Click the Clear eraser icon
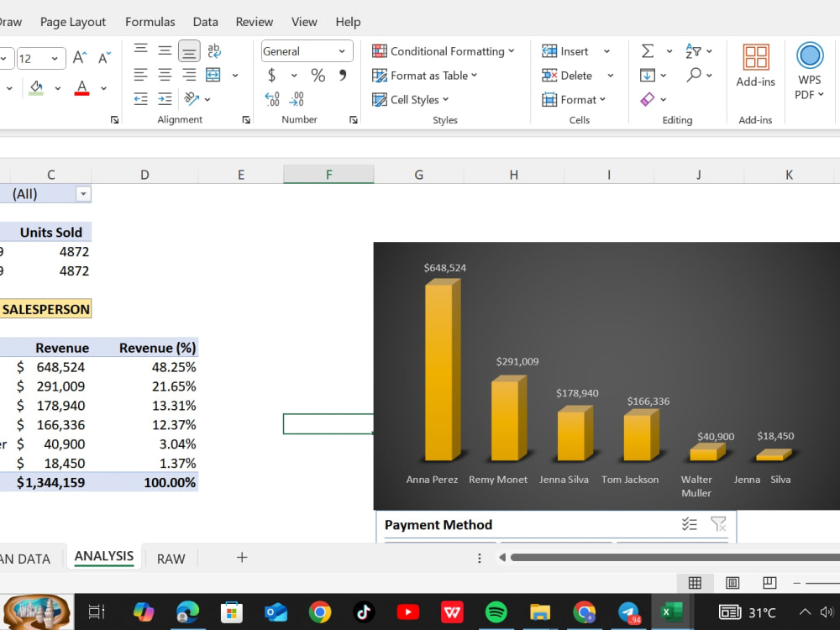 (x=647, y=99)
